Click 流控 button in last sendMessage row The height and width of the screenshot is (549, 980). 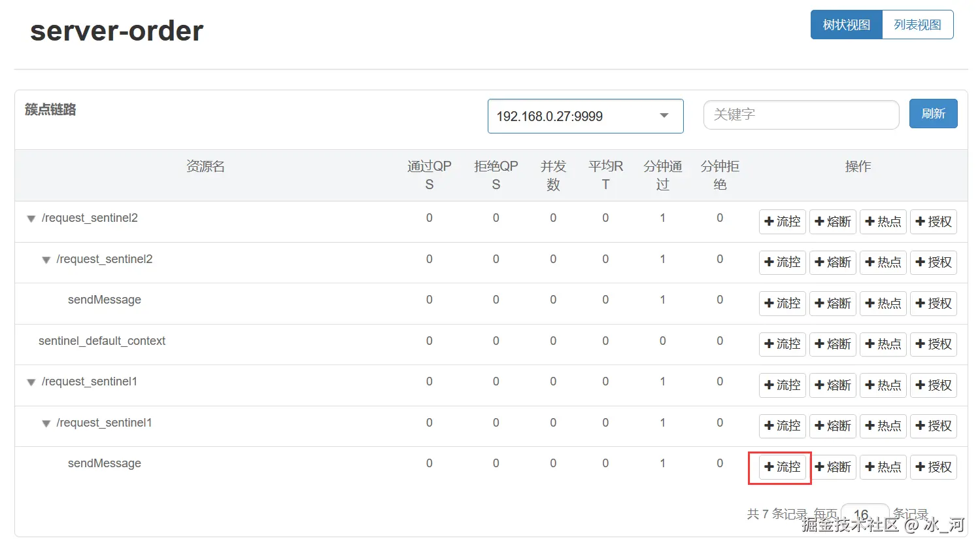(x=782, y=467)
